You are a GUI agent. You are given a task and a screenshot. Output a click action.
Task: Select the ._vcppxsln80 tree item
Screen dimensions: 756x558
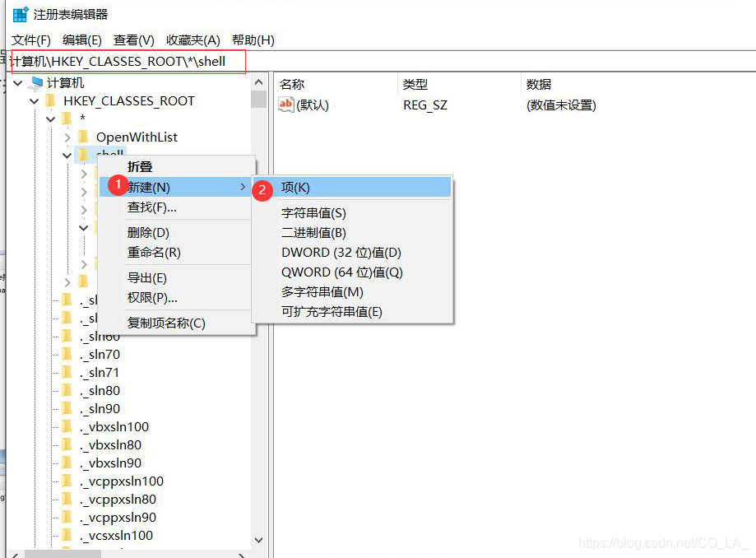(x=118, y=500)
